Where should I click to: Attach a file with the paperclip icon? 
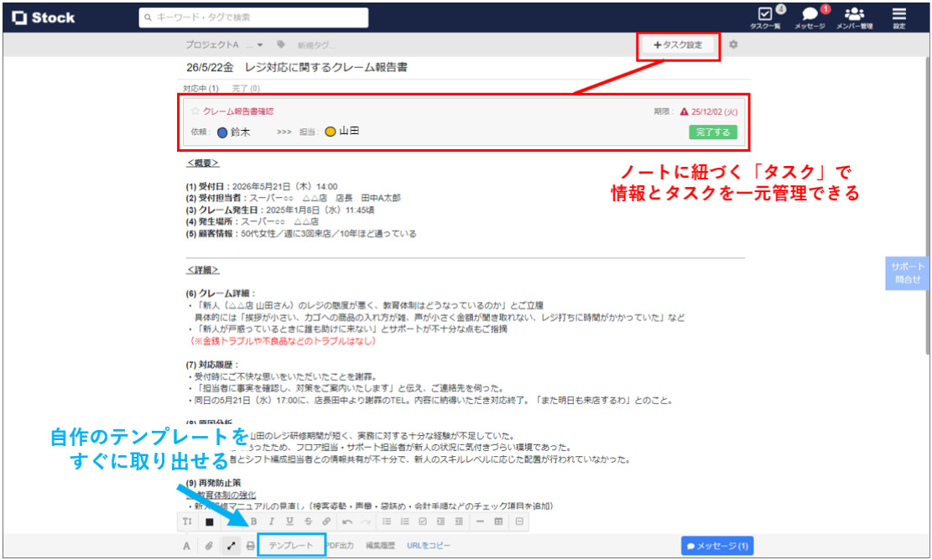point(208,545)
